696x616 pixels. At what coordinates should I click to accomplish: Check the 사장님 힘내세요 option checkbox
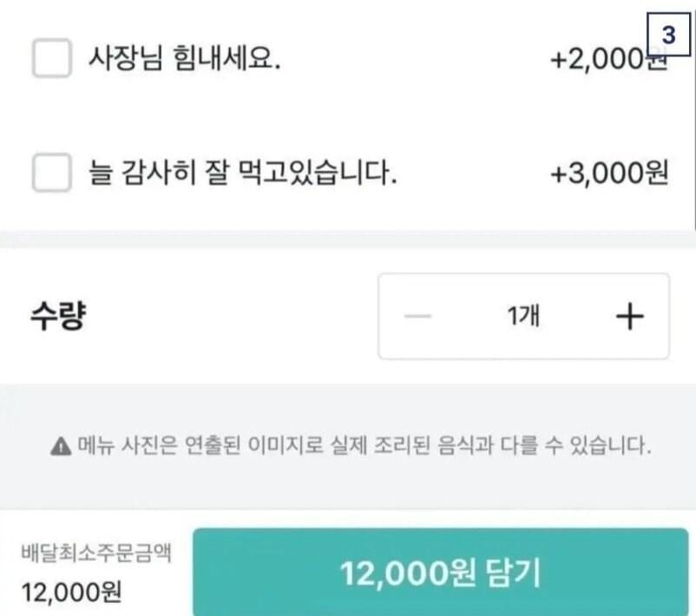[51, 59]
